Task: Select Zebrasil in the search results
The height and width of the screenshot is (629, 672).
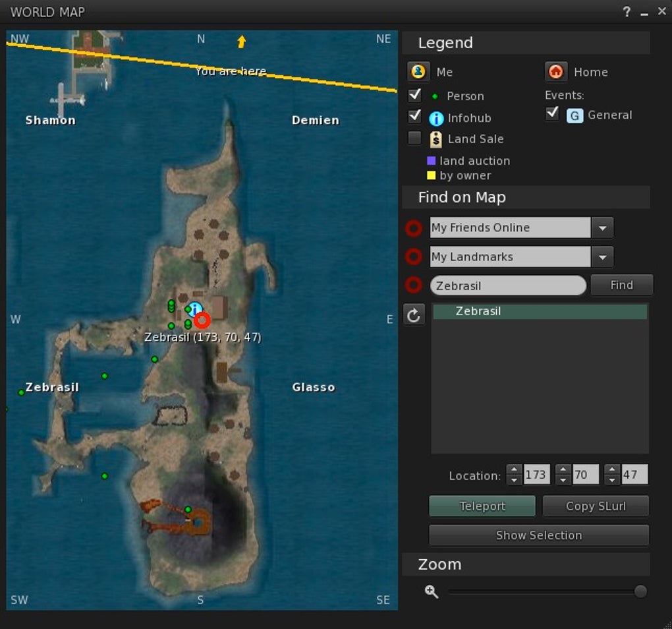Action: coord(540,312)
